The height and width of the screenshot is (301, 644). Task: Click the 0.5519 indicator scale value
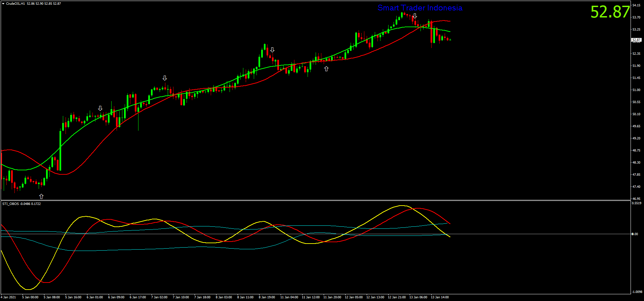coord(637,203)
